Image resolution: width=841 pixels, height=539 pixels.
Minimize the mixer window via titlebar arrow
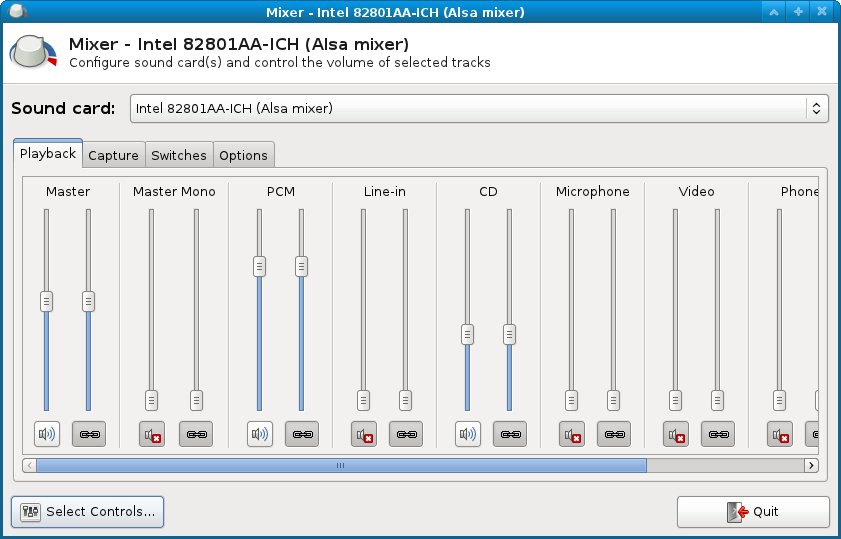774,11
